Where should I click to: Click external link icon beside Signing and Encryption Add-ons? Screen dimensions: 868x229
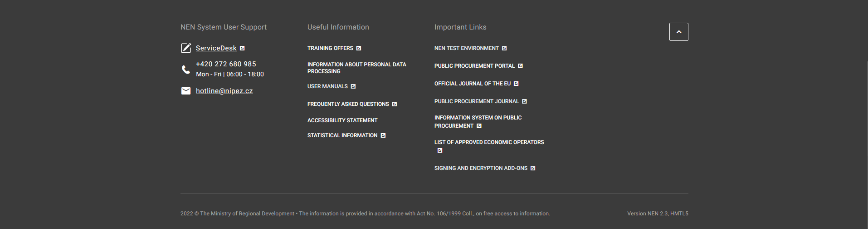coord(533,168)
